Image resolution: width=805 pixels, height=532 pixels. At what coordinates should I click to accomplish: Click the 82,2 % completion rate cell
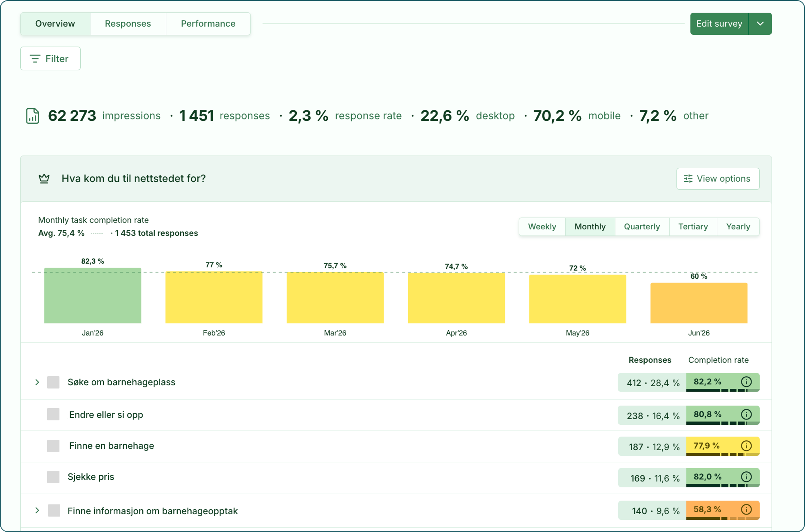(723, 382)
